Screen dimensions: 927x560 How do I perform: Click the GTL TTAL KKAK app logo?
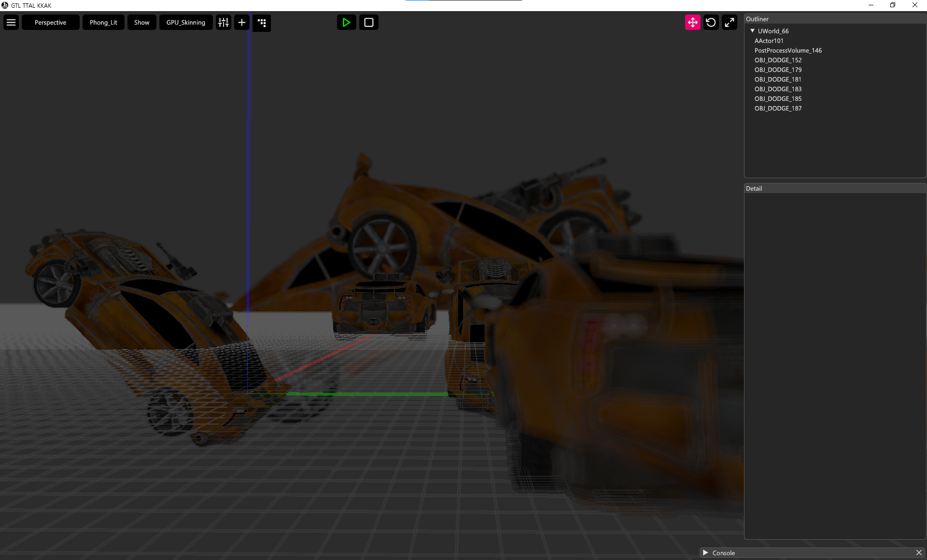tap(4, 5)
